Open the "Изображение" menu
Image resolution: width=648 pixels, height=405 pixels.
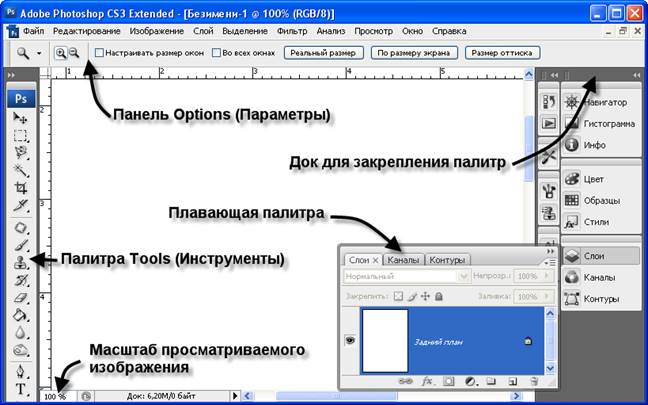pyautogui.click(x=157, y=31)
